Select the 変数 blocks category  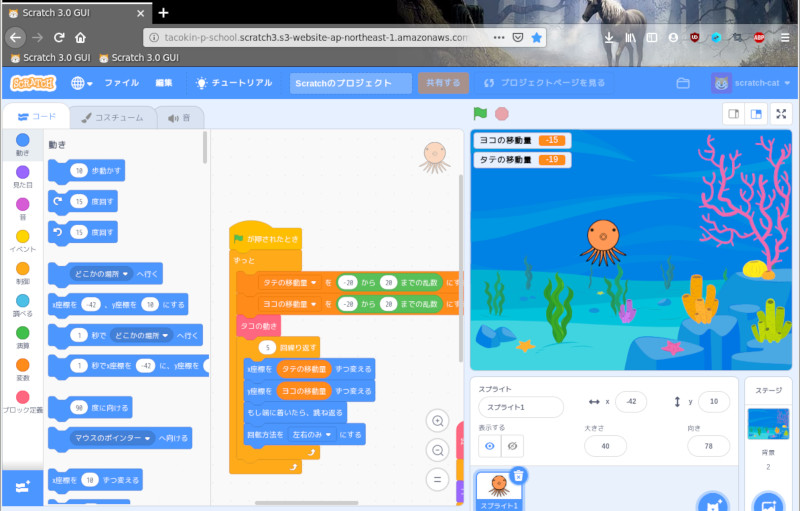(x=22, y=369)
